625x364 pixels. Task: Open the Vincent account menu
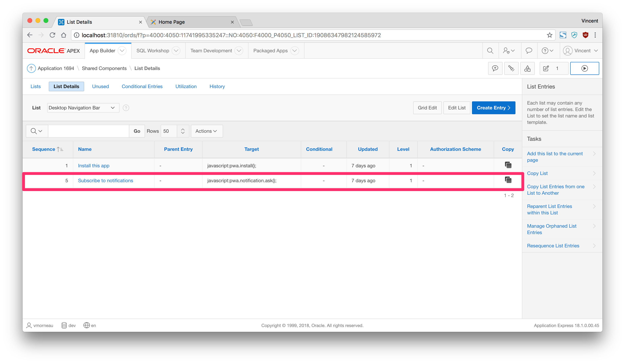pos(580,51)
